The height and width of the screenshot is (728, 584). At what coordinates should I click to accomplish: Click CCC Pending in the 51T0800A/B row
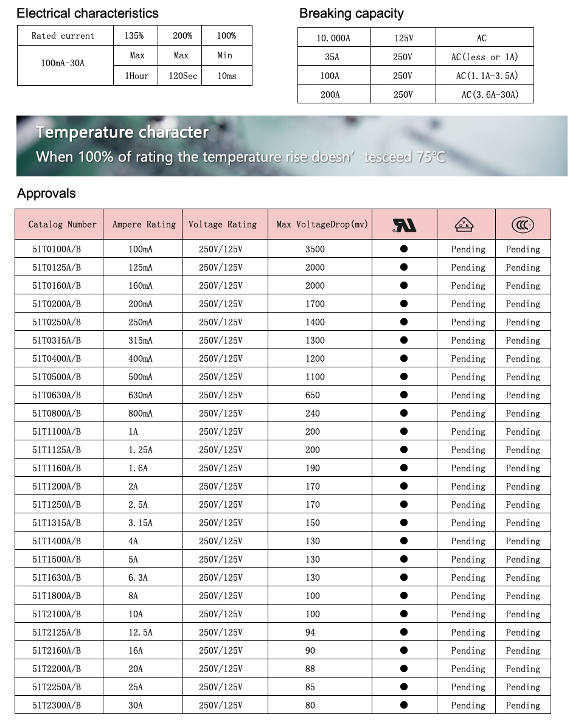[x=523, y=413]
